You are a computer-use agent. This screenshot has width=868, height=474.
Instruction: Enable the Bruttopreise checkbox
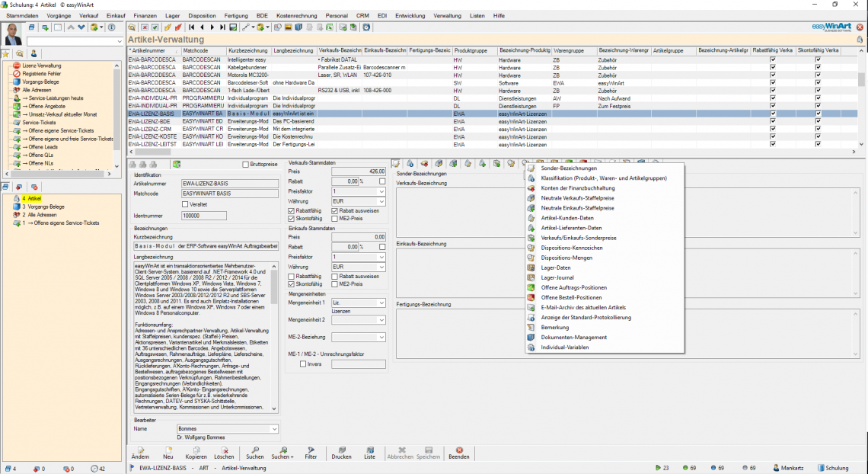(x=246, y=164)
